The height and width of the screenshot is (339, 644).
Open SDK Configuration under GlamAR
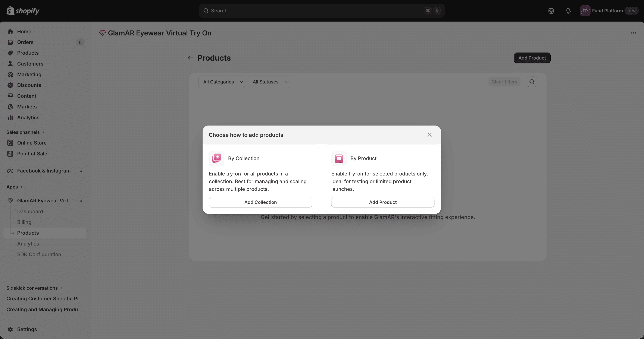pos(39,254)
